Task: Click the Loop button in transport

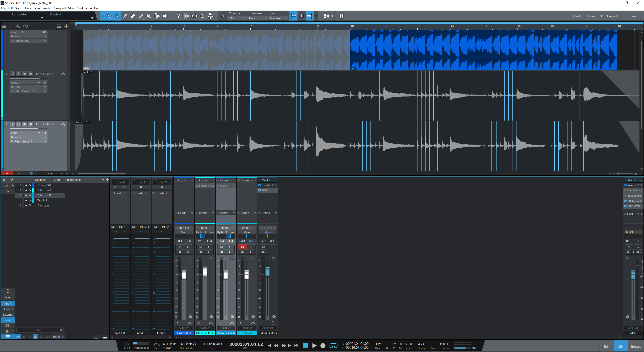Action: 333,345
